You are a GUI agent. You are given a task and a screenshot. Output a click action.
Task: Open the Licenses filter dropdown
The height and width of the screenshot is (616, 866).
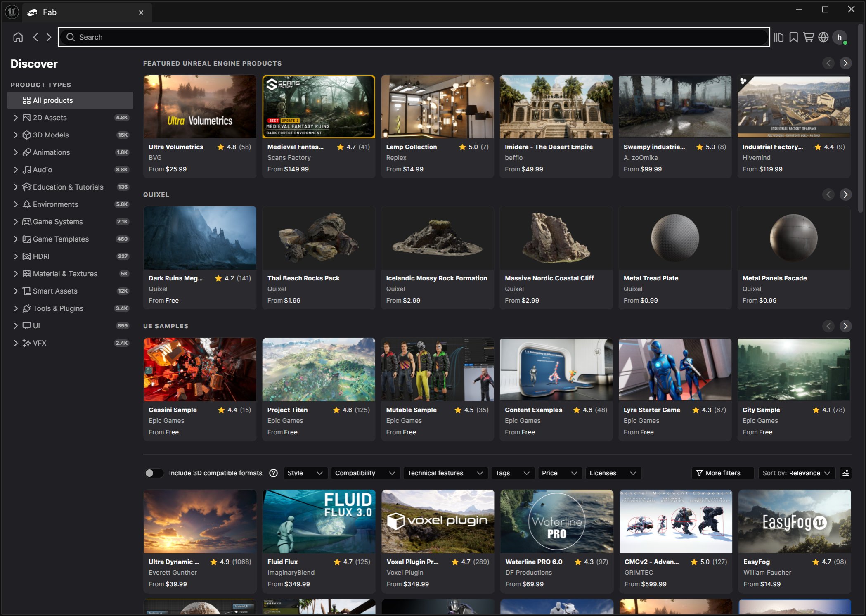613,473
